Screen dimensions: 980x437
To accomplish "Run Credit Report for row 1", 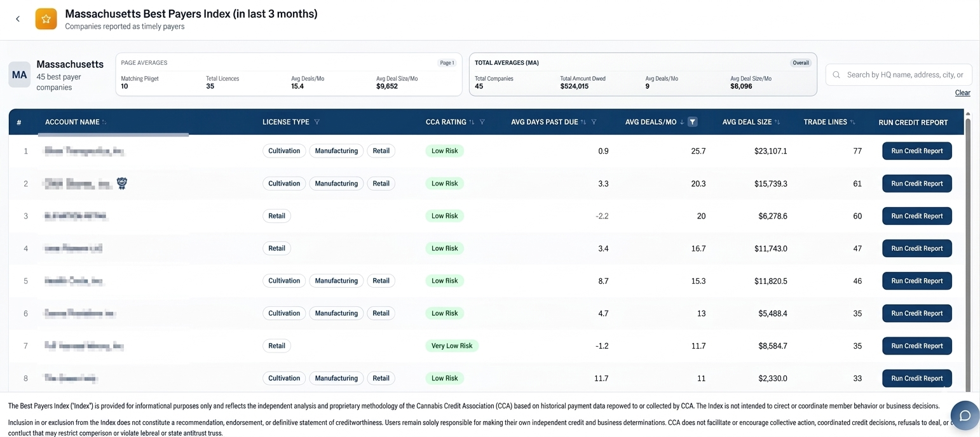I will pos(916,151).
